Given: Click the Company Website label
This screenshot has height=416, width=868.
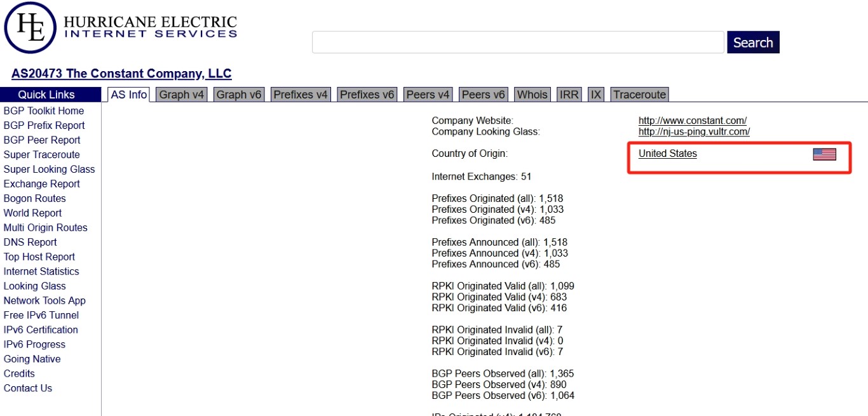Looking at the screenshot, I should coord(473,121).
